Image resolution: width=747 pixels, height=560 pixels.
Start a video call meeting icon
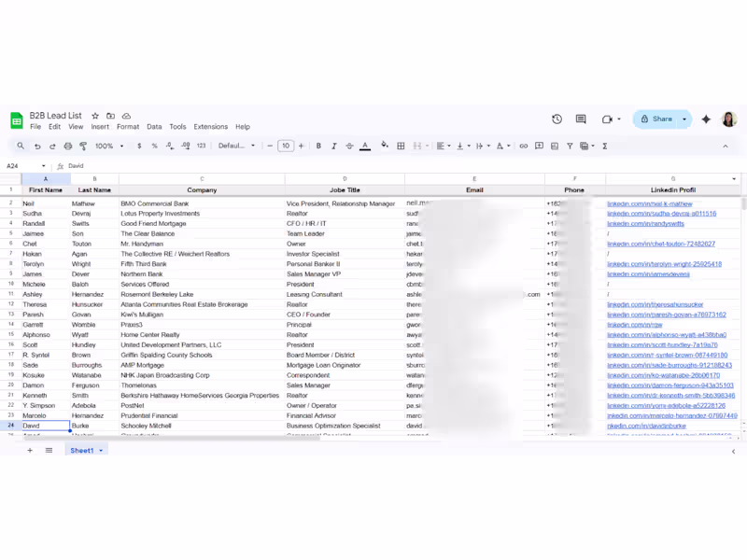pyautogui.click(x=607, y=119)
